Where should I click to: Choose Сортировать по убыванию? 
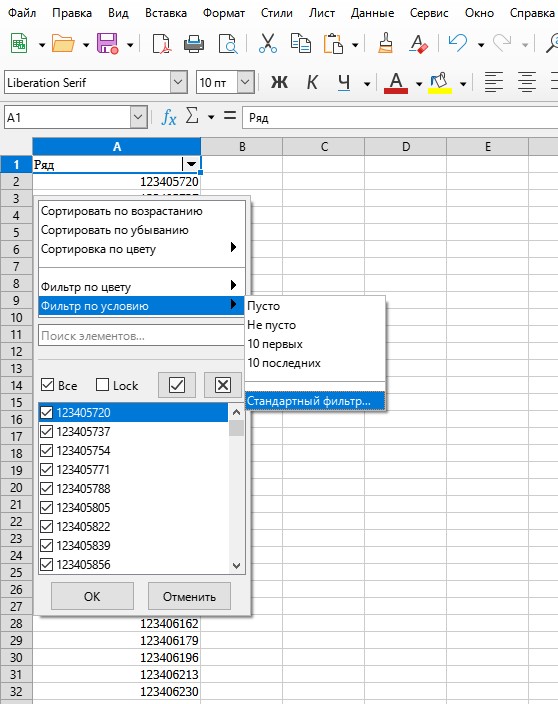click(141, 230)
